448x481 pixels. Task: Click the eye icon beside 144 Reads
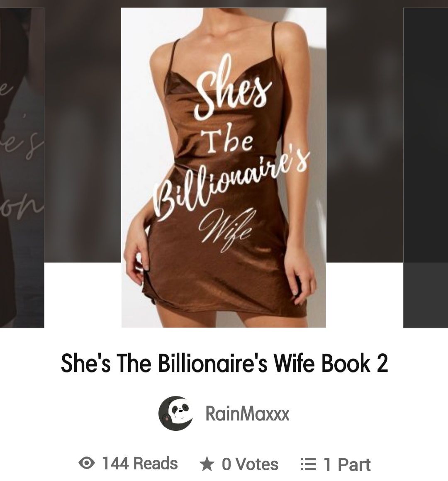tap(87, 463)
